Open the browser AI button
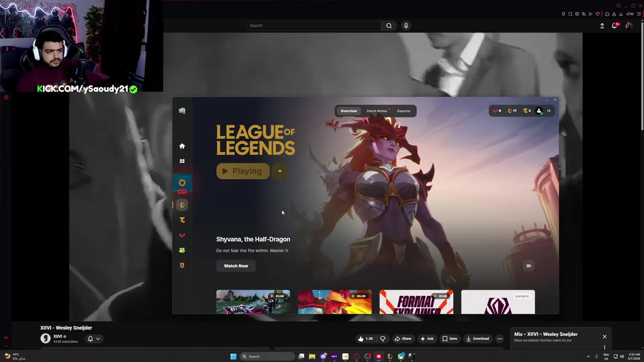 pyautogui.click(x=630, y=14)
